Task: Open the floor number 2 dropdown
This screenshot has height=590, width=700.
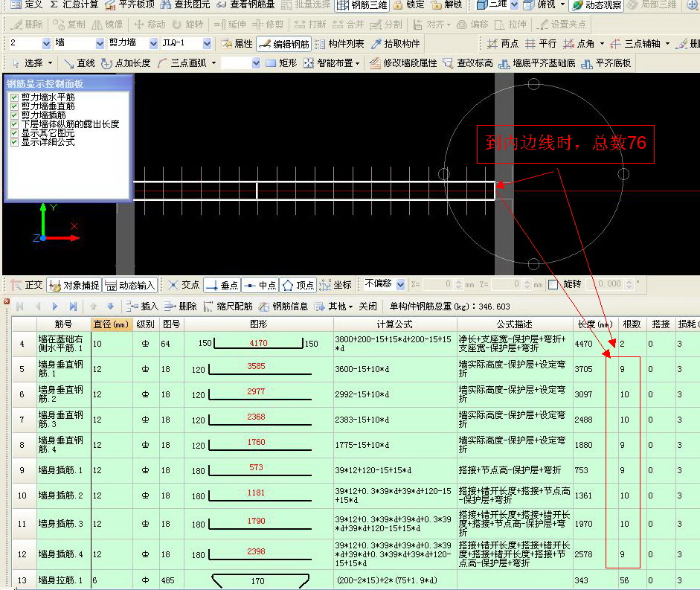Action: click(46, 43)
